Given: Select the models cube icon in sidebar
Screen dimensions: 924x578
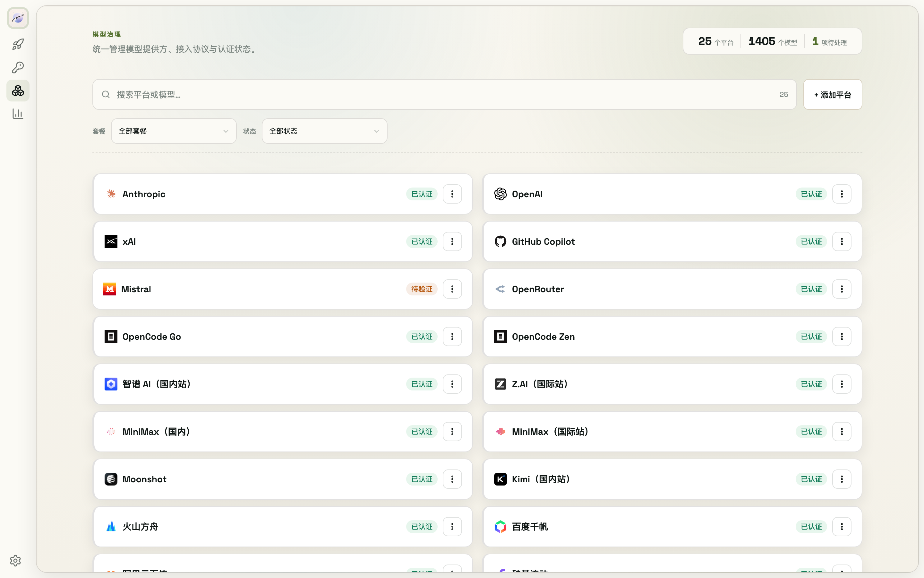Looking at the screenshot, I should (x=18, y=91).
